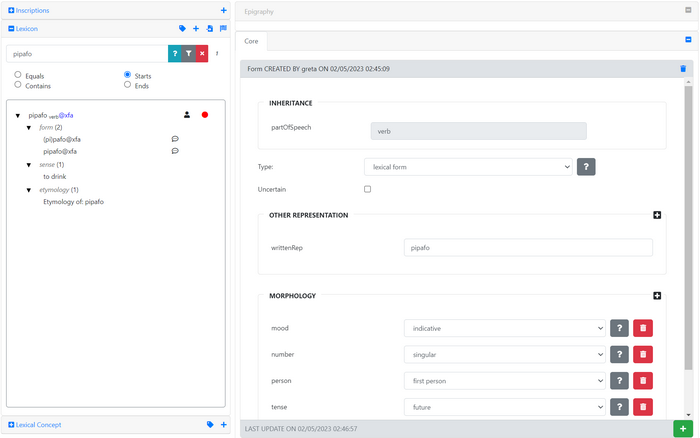Screen dimensions: 700x438
Task: Collapse the form (2) tree node
Action: [x=29, y=128]
